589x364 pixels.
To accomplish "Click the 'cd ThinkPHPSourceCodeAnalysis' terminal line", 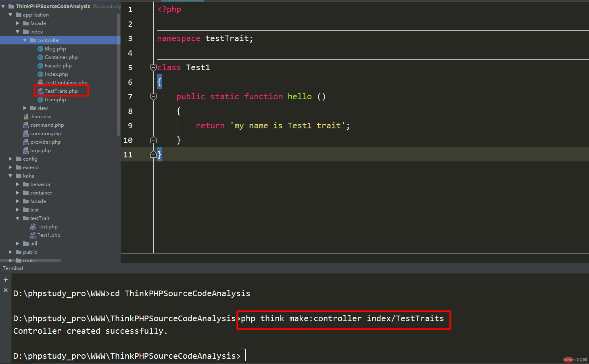I will tap(180, 294).
